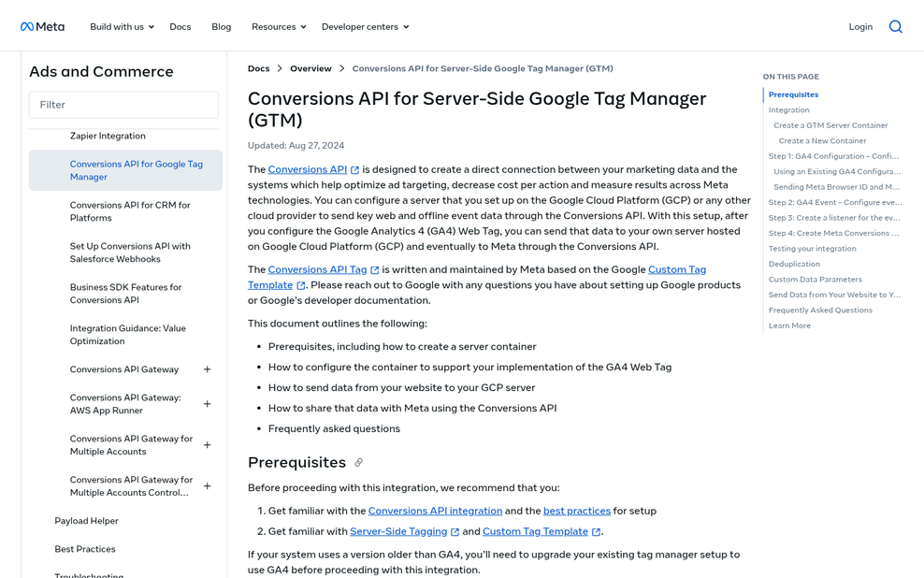Image resolution: width=924 pixels, height=578 pixels.
Task: Open Payload Helper sidebar item
Action: (x=87, y=521)
